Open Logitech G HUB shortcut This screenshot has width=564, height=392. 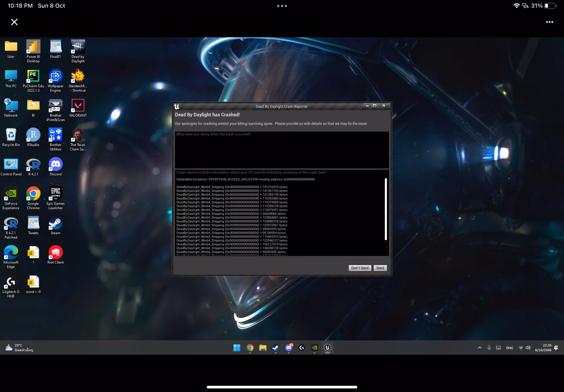11,287
